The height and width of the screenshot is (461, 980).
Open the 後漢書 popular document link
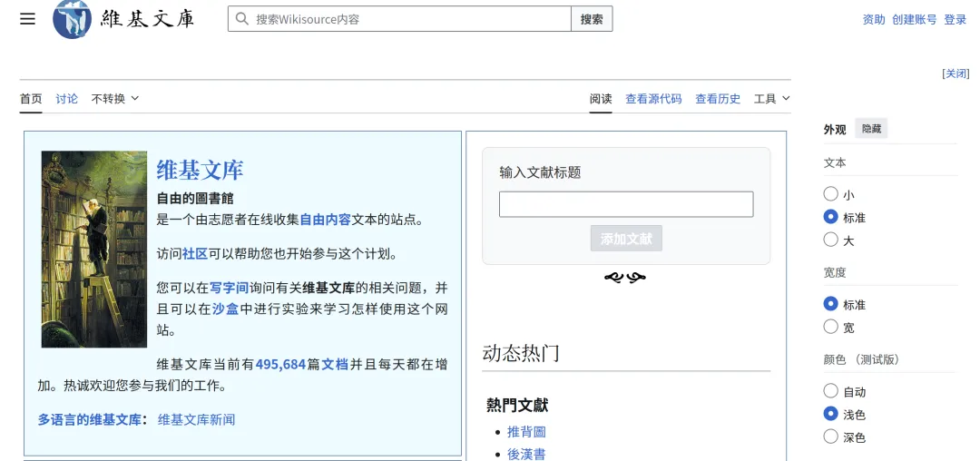point(526,454)
